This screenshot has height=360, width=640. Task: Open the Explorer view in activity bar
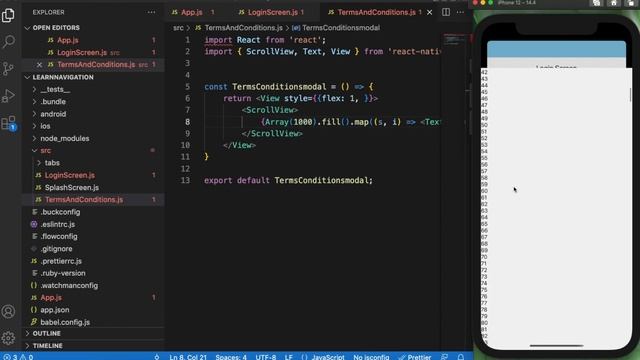pos(8,16)
